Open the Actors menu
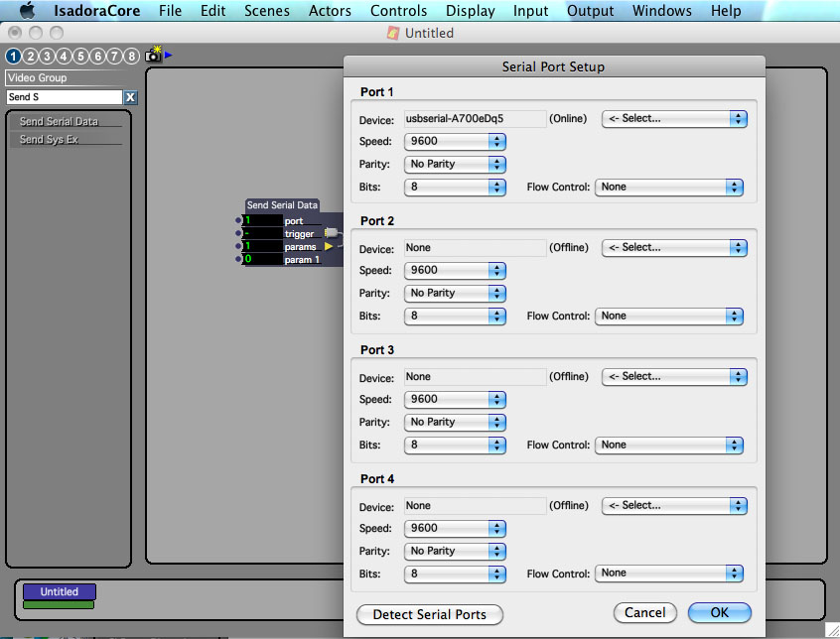This screenshot has width=840, height=639. [330, 11]
